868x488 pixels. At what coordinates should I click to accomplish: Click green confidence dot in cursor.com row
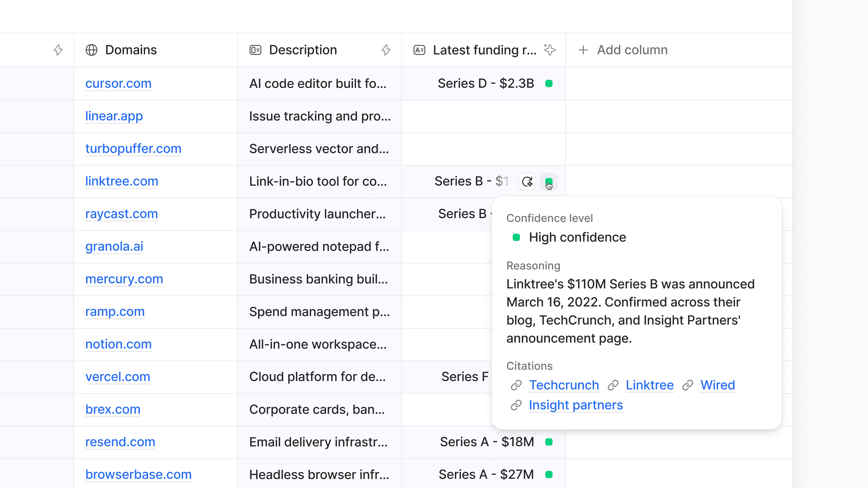pos(549,84)
